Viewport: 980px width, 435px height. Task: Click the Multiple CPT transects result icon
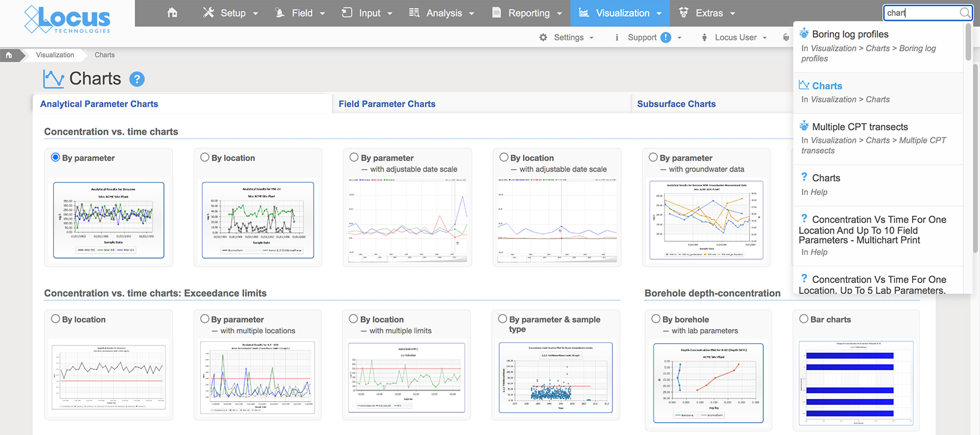[804, 126]
